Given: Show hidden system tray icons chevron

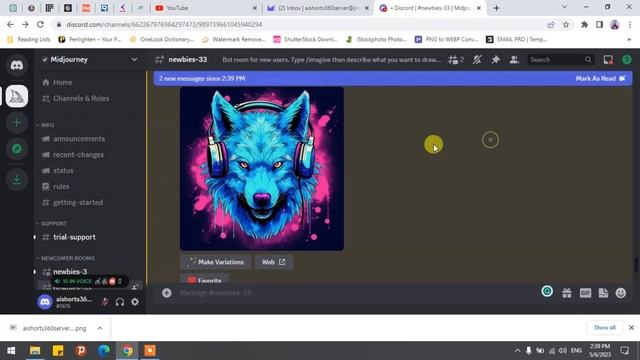Looking at the screenshot, I should point(517,351).
